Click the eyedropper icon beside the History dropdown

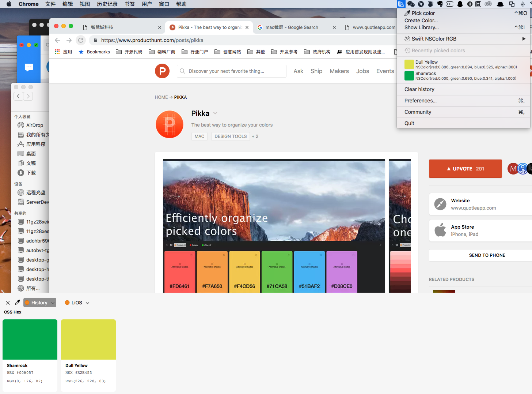(x=17, y=303)
